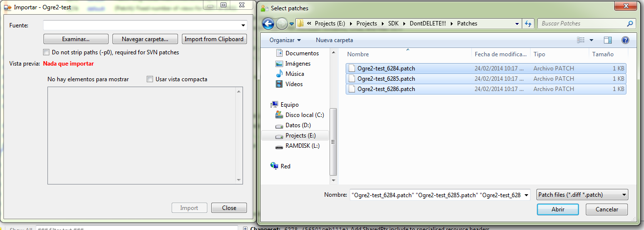Click the Abrir button

[x=558, y=209]
